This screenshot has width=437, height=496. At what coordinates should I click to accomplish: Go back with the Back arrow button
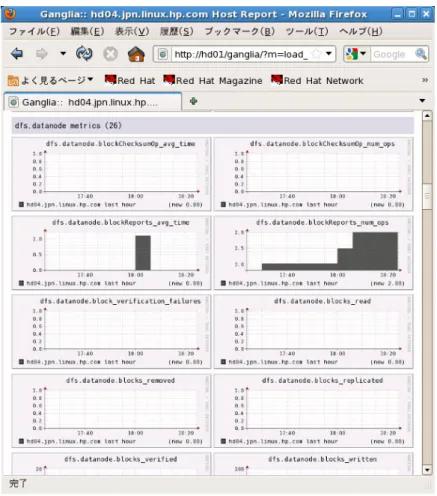(x=17, y=54)
